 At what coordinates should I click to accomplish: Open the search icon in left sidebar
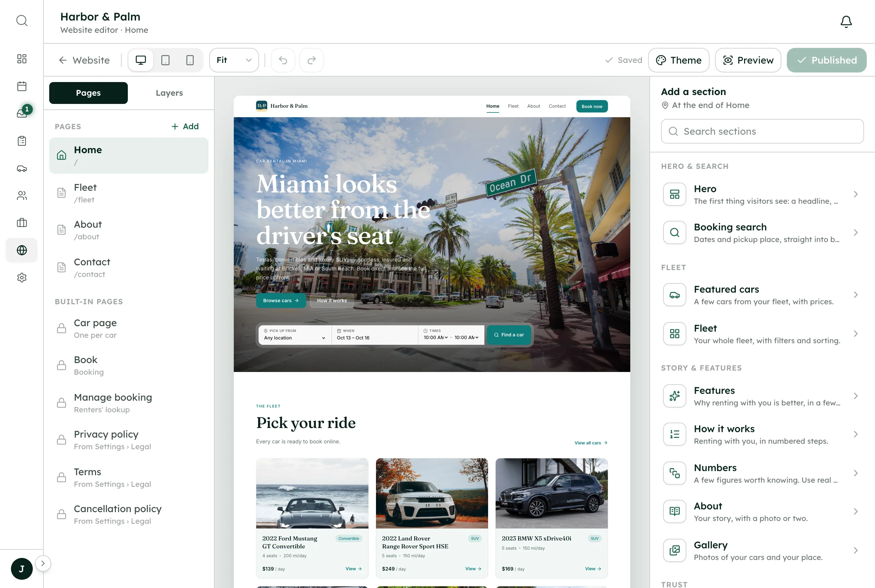(22, 21)
